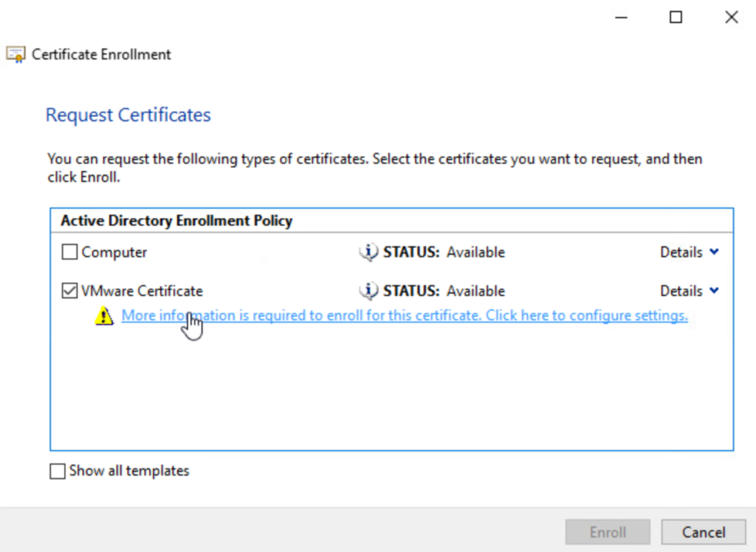The height and width of the screenshot is (552, 756).
Task: Minimize the Certificate Enrollment window
Action: click(x=619, y=18)
